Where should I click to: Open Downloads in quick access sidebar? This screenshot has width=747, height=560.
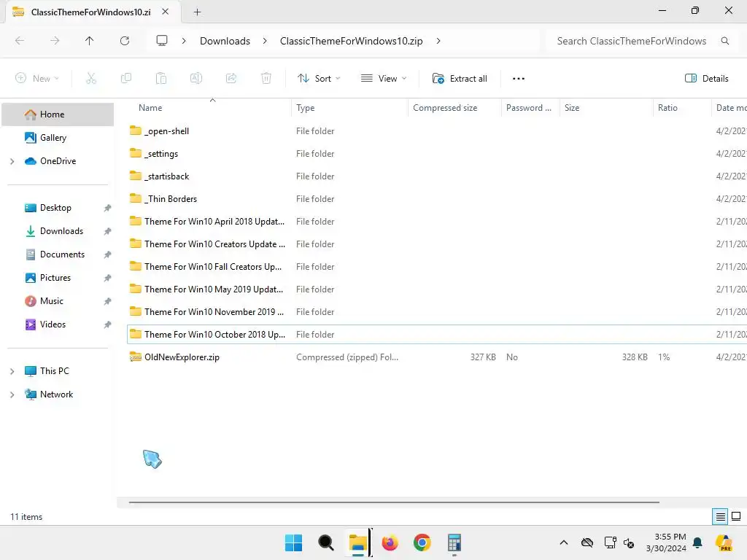point(58,231)
